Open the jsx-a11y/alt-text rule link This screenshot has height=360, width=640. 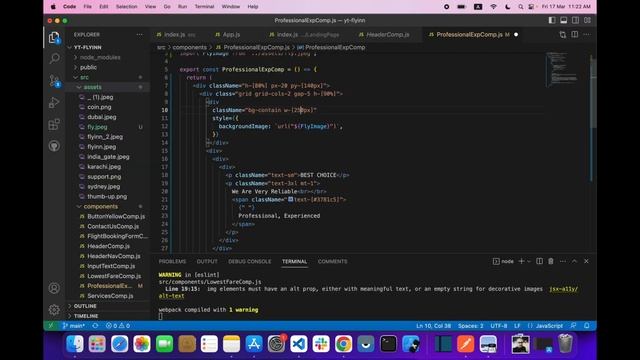(x=563, y=289)
